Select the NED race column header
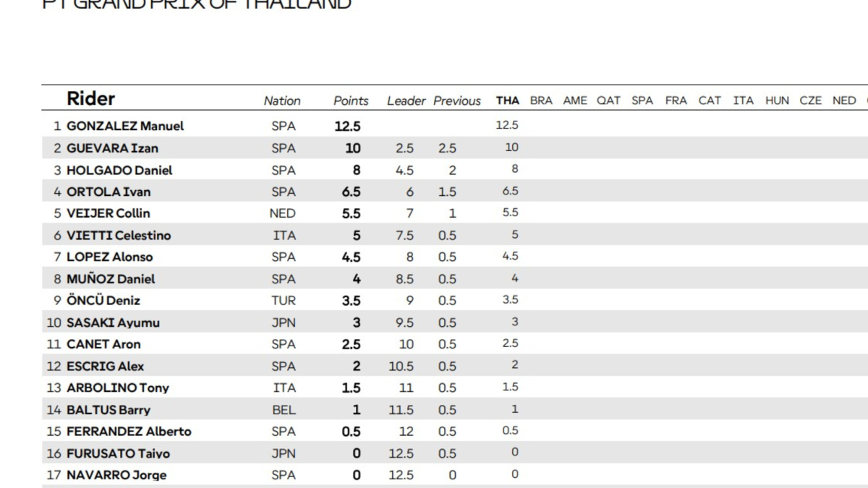The width and height of the screenshot is (868, 488). 844,100
